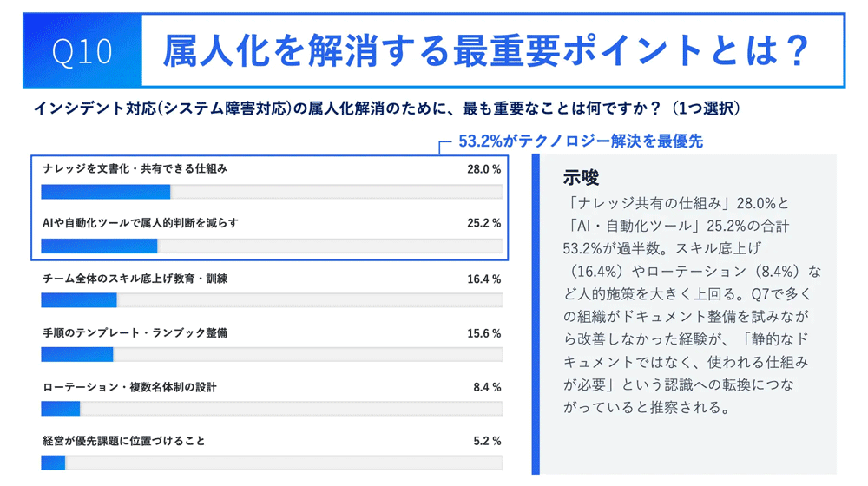Click the survey question text ending with (1つ選択)
This screenshot has height=486, width=868.
[x=386, y=108]
